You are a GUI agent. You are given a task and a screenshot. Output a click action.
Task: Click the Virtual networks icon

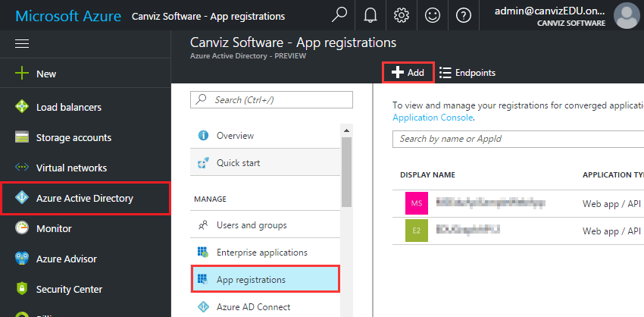tap(22, 168)
